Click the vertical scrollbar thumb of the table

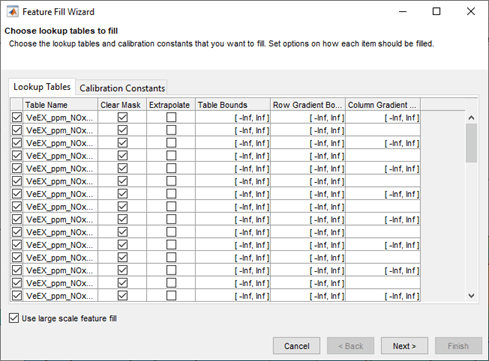471,143
